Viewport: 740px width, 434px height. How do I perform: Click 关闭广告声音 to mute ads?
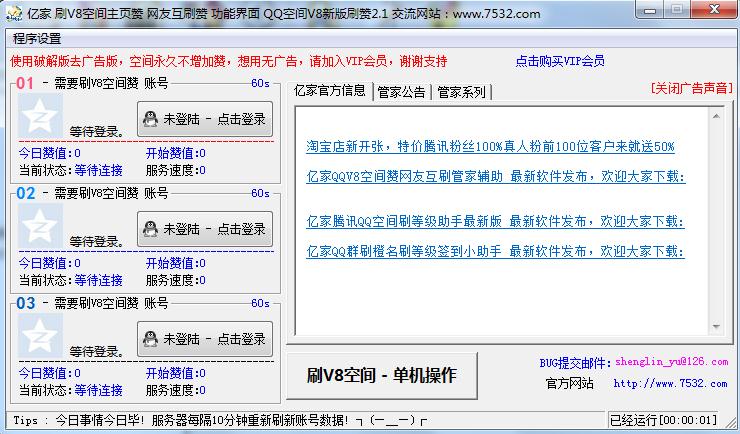(692, 88)
